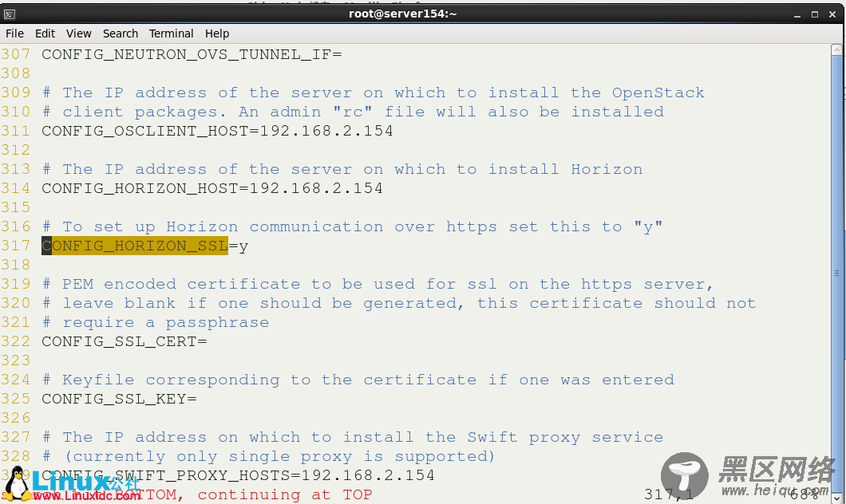846x504 pixels.
Task: Click the scrollbar up arrow
Action: pos(836,50)
